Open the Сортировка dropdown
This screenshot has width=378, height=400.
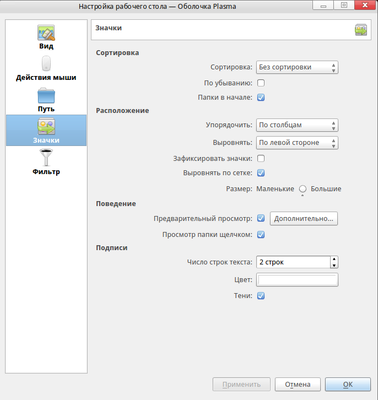pyautogui.click(x=297, y=67)
